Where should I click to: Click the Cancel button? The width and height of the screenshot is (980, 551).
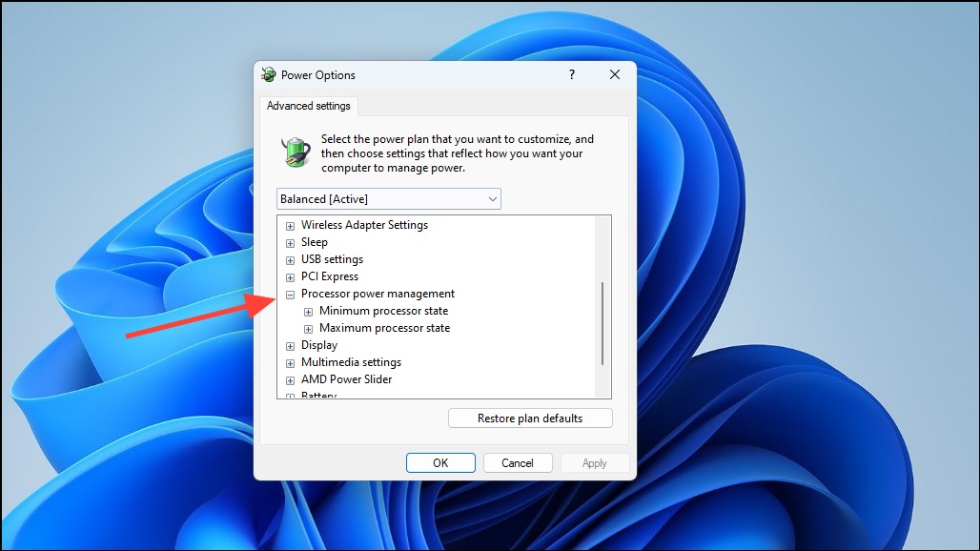(x=518, y=462)
